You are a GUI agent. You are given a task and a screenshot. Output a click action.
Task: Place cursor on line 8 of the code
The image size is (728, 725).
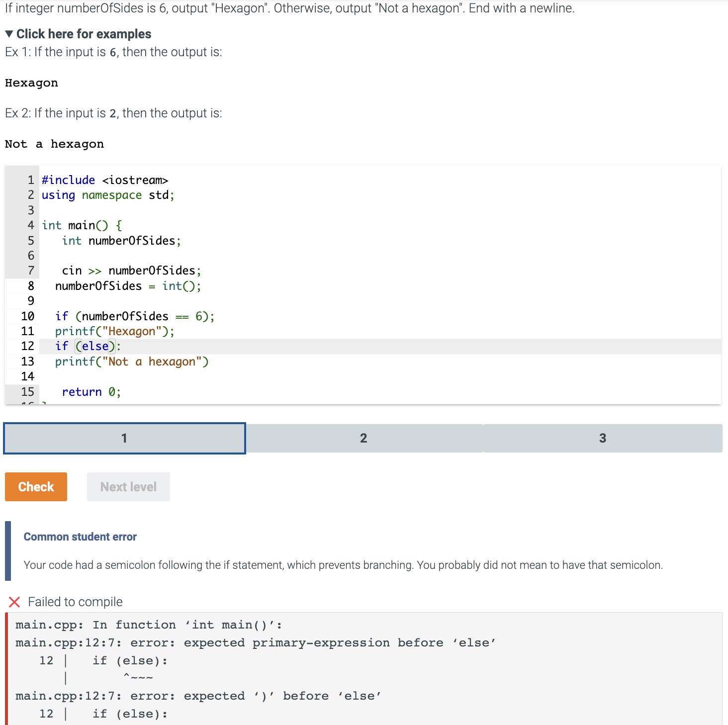pyautogui.click(x=127, y=286)
